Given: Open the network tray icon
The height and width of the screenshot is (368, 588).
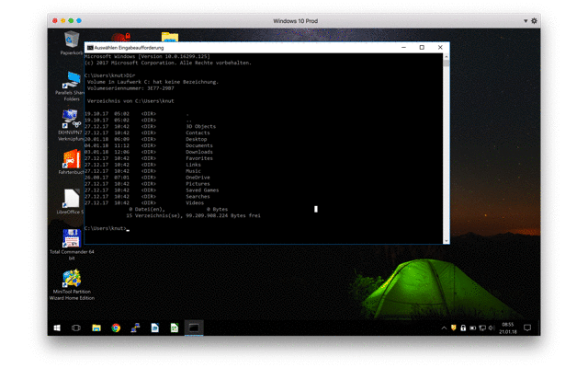Looking at the screenshot, I should (482, 328).
